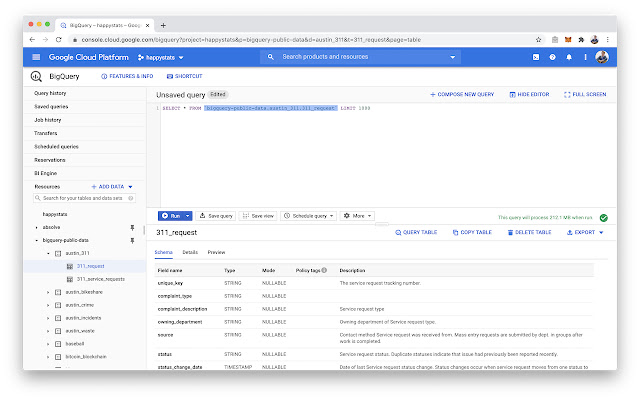Click the Save view button
Viewport: 640px width, 400px height.
(x=258, y=216)
